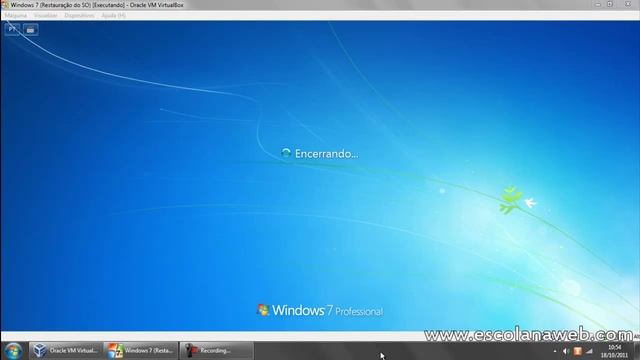Screen dimensions: 640x360
Task: Click the speaker volume tray icon
Action: tap(566, 351)
